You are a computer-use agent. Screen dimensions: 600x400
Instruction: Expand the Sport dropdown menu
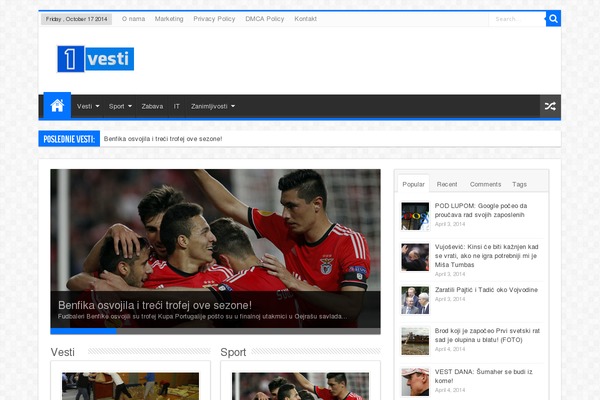tap(120, 106)
